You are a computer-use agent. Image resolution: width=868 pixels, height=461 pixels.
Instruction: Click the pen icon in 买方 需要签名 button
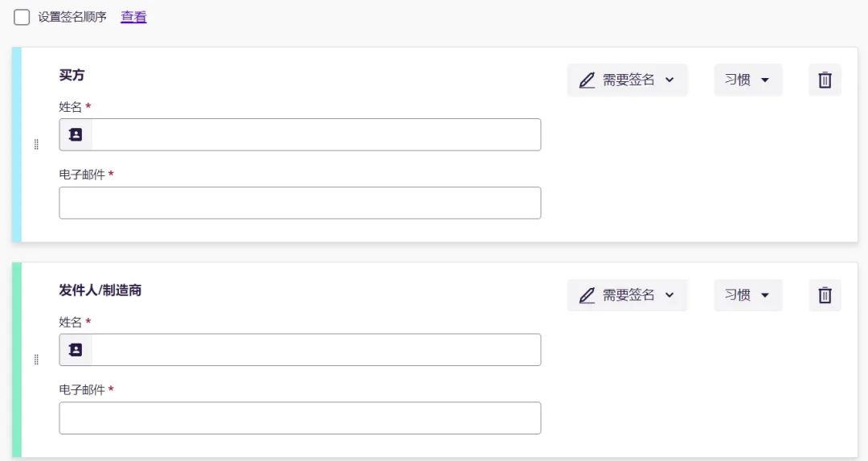[587, 80]
